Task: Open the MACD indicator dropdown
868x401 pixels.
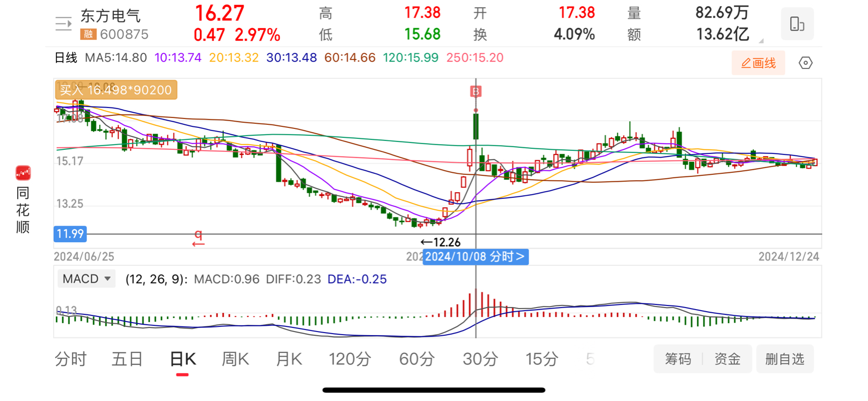Action: click(x=86, y=279)
